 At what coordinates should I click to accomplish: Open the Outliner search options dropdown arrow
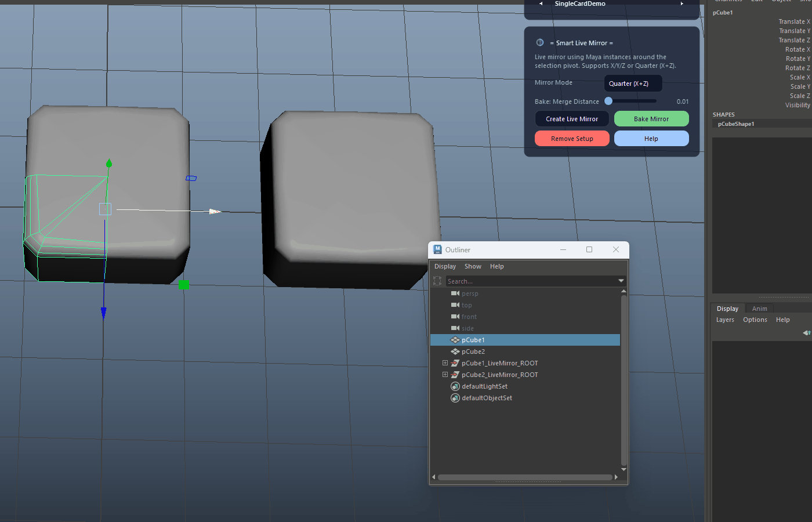[x=621, y=281]
